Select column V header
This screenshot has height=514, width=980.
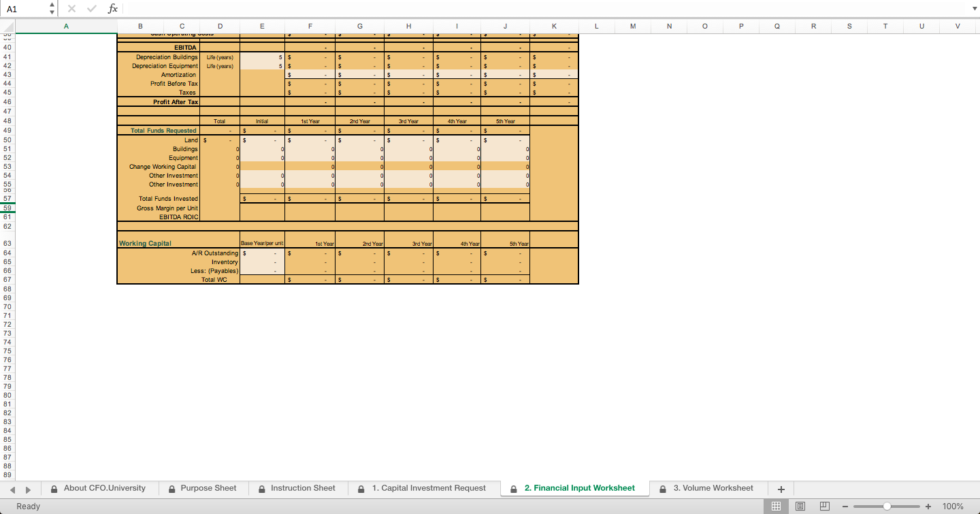[958, 26]
